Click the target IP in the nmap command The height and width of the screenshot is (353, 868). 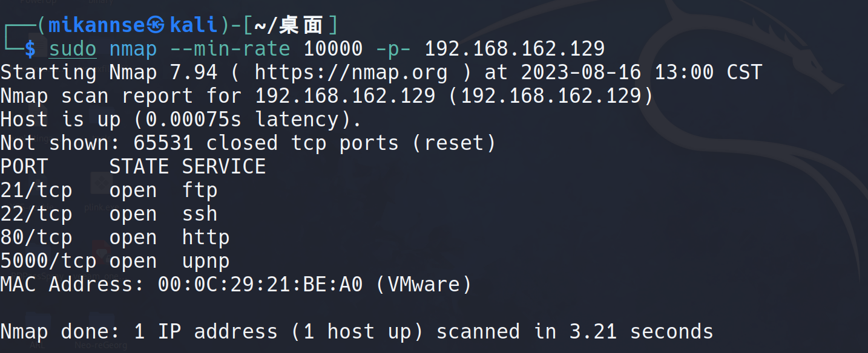coord(515,49)
